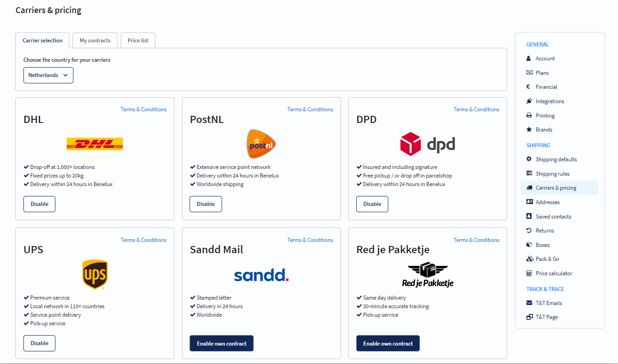Viewport: 618px width, 364px height.
Task: Click the star icon next to Brands
Action: (x=529, y=129)
